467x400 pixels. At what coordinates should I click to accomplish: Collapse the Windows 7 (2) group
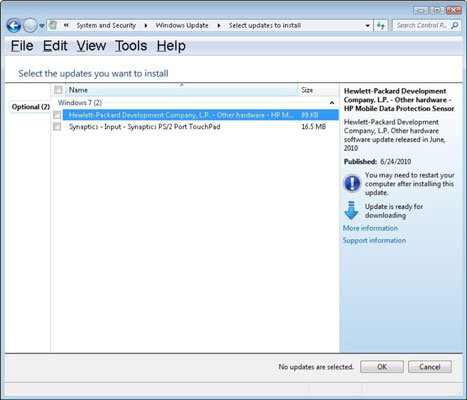pos(332,103)
